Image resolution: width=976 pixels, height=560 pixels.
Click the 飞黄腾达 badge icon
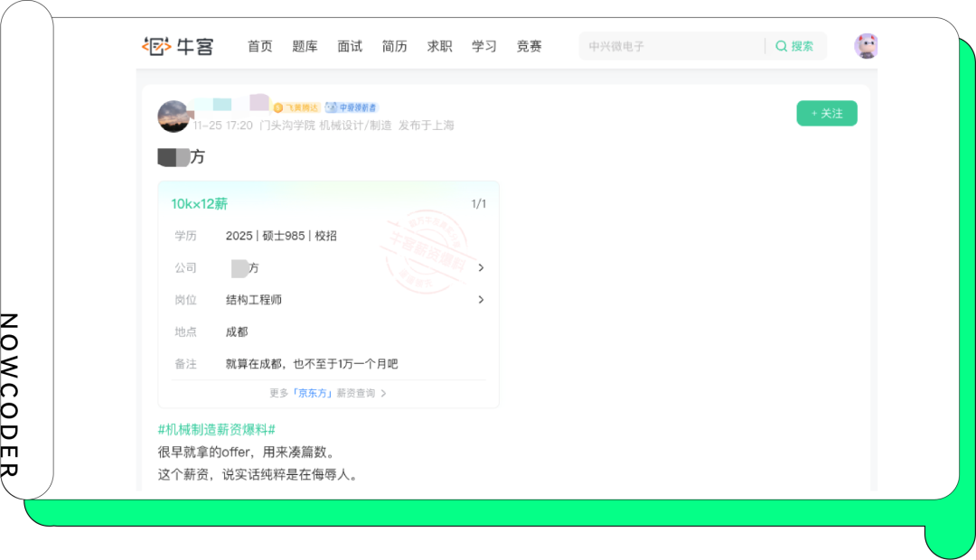click(x=278, y=107)
